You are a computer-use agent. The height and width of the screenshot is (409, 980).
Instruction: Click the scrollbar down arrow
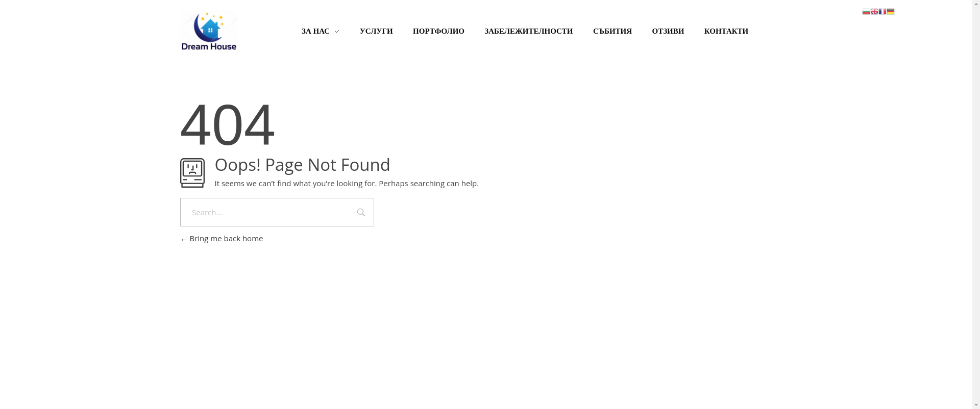(x=976, y=405)
